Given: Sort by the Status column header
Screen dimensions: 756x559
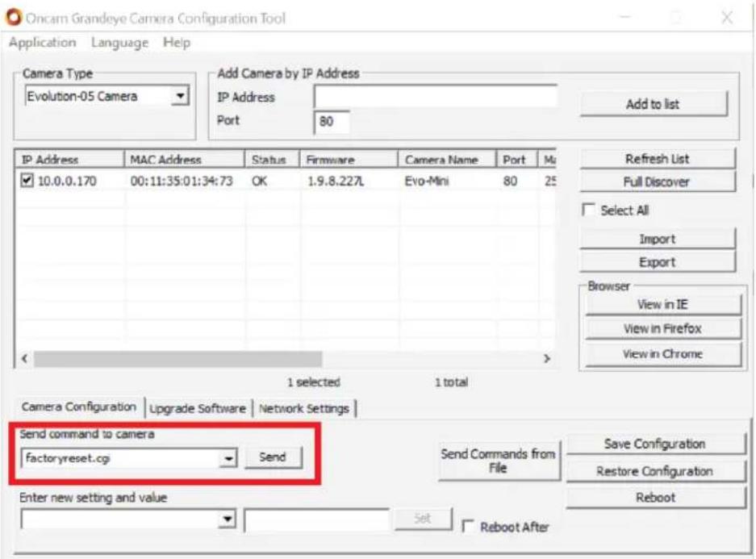Looking at the screenshot, I should [x=273, y=159].
